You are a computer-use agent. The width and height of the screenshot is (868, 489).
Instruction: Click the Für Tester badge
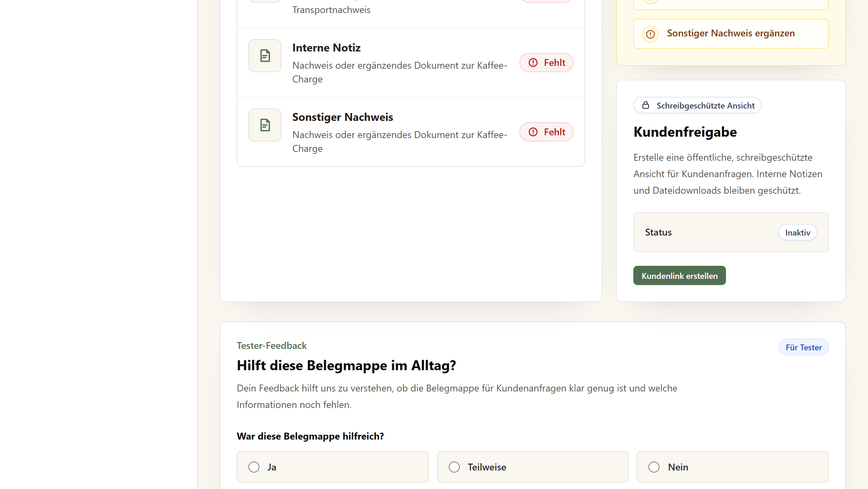click(804, 347)
